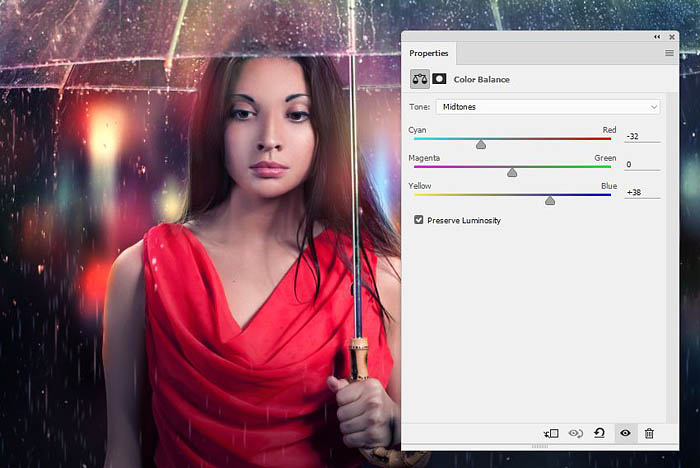This screenshot has width=700, height=468.
Task: Open the Tone Midtones dropdown
Action: click(548, 107)
